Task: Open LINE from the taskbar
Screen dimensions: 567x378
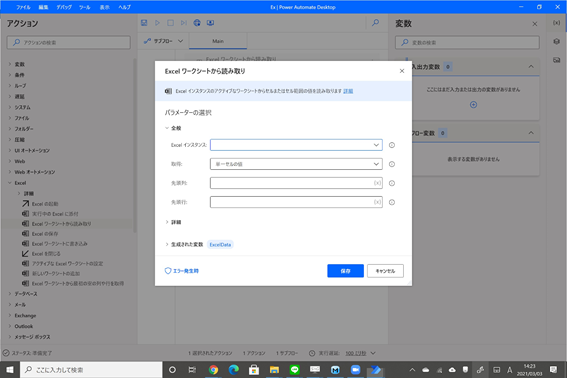Action: point(295,370)
